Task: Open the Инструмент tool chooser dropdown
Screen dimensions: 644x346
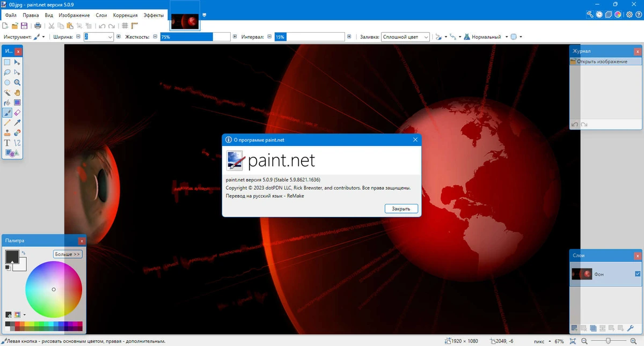Action: tap(40, 37)
